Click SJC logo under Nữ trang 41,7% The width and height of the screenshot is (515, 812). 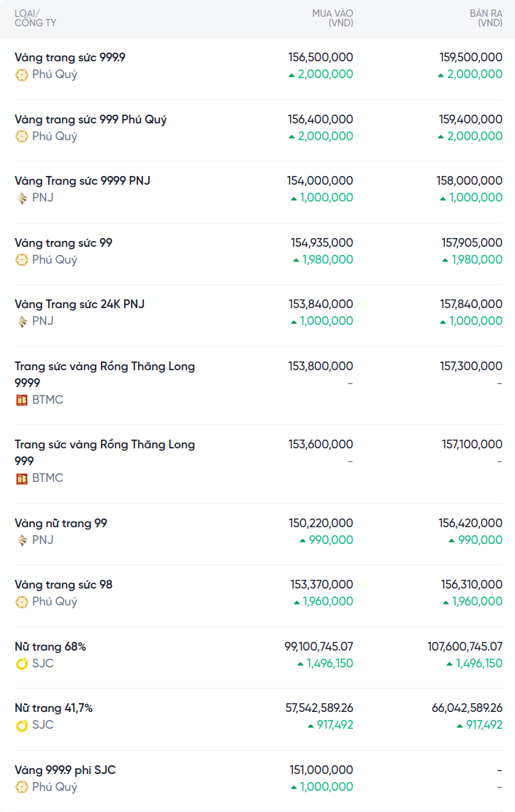pos(22,725)
